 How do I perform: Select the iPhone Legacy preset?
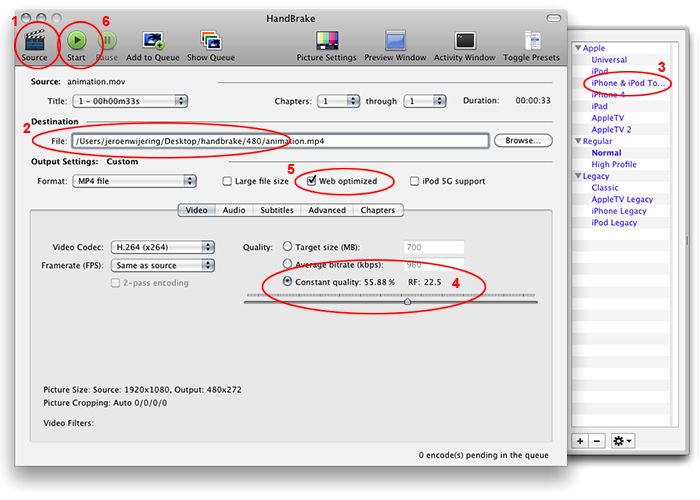619,211
